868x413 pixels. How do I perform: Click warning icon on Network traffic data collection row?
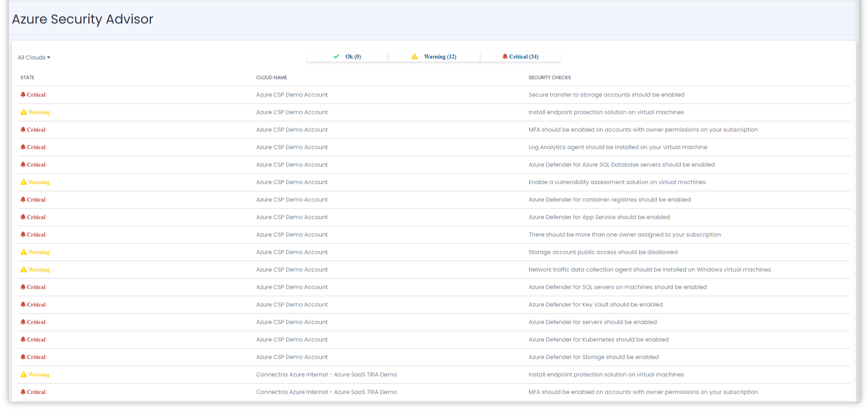[x=24, y=270]
